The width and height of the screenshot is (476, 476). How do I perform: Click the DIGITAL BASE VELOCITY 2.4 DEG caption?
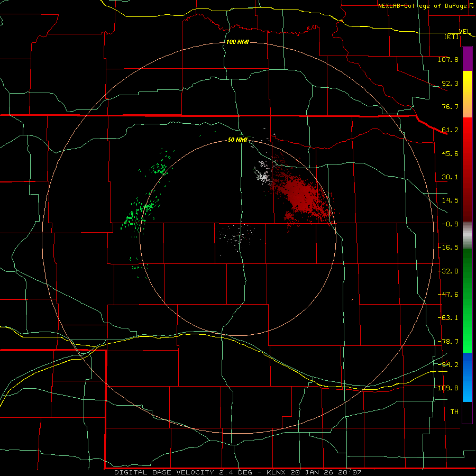click(x=183, y=472)
